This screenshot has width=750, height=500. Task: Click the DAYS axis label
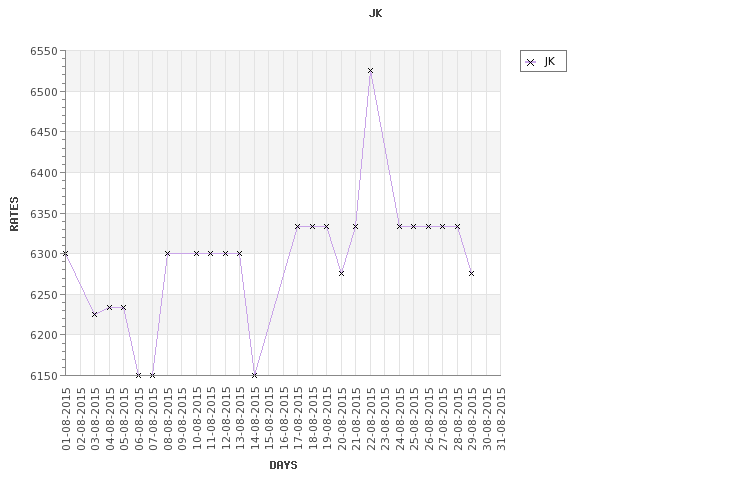pos(283,465)
